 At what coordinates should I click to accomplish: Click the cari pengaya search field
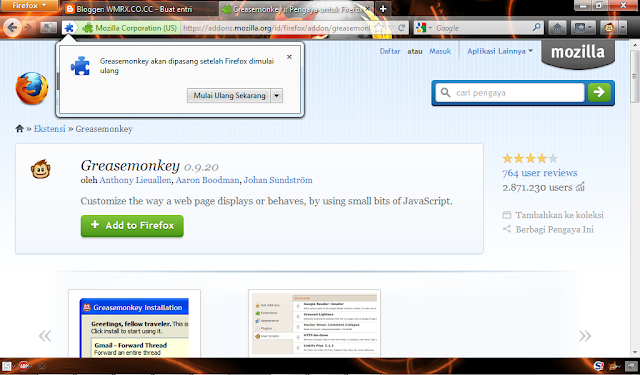point(510,93)
